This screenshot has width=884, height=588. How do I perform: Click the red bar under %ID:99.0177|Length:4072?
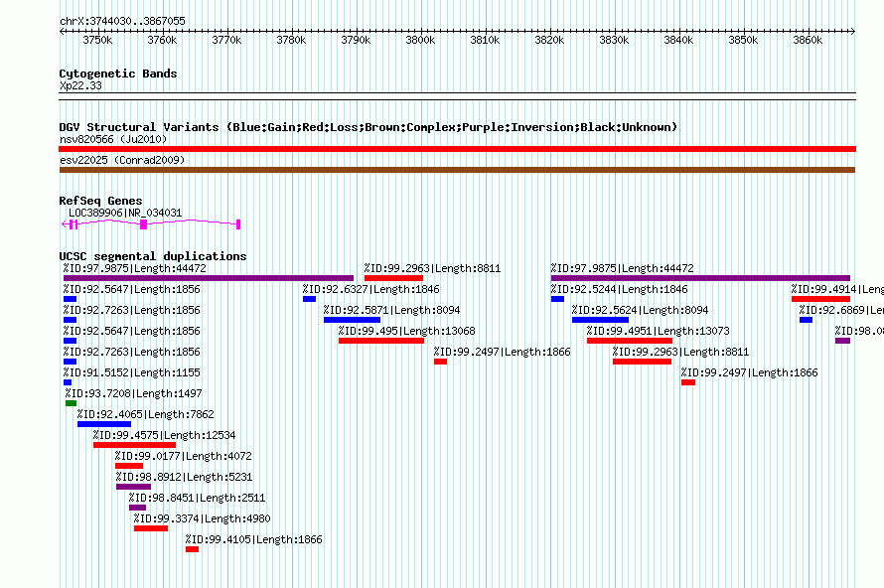click(129, 466)
